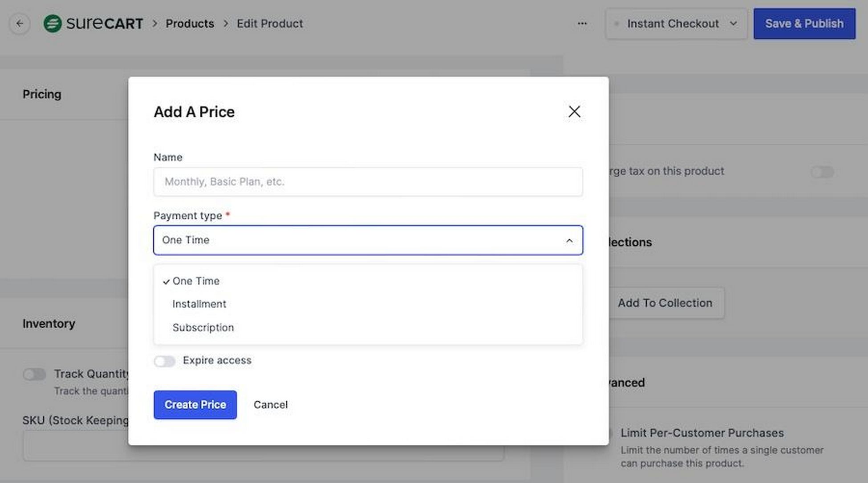This screenshot has height=483, width=868.
Task: Collapse the Payment type select box
Action: point(368,240)
